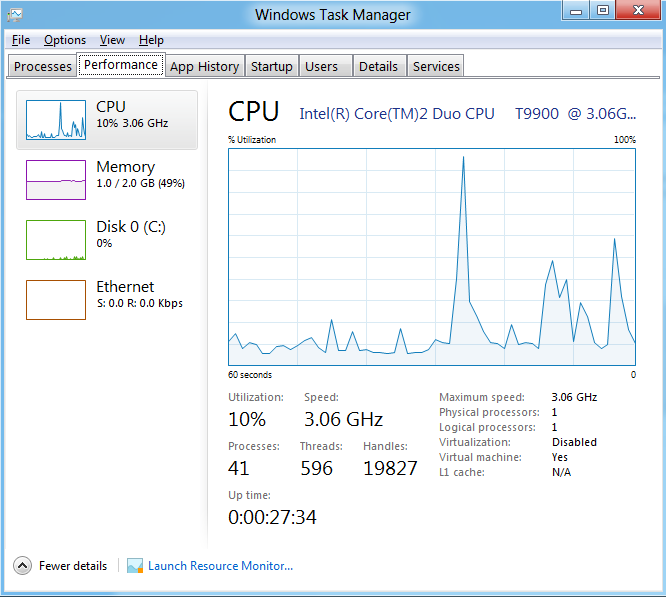The width and height of the screenshot is (666, 597).
Task: Click Virtual machine value "Yes"
Action: click(559, 457)
